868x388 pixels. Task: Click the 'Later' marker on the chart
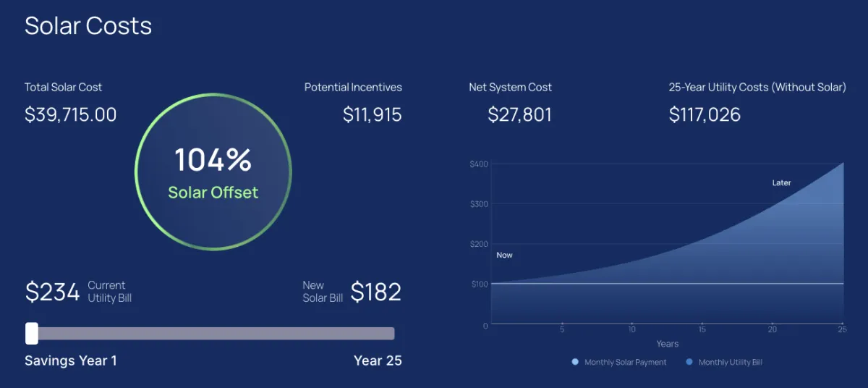pyautogui.click(x=781, y=183)
